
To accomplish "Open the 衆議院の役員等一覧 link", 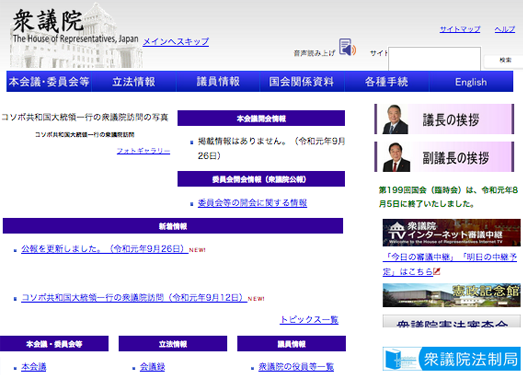I will (296, 367).
